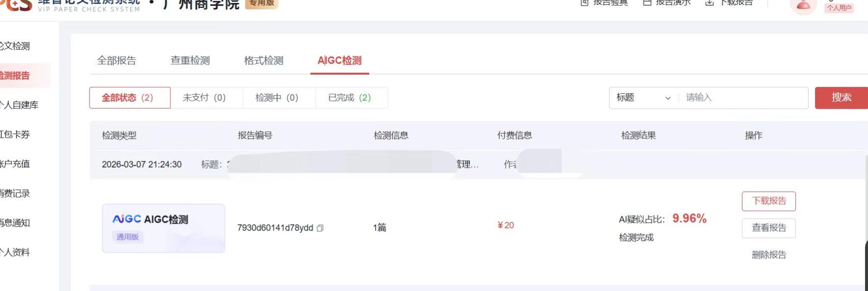Viewport: 868px width, 291px height.
Task: Switch to the 格式检测 tab
Action: [264, 60]
